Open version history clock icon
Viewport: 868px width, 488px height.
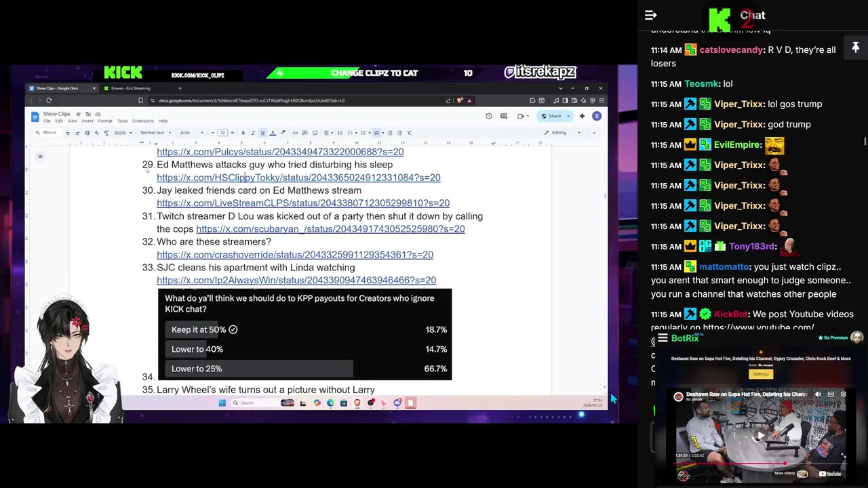pyautogui.click(x=489, y=116)
